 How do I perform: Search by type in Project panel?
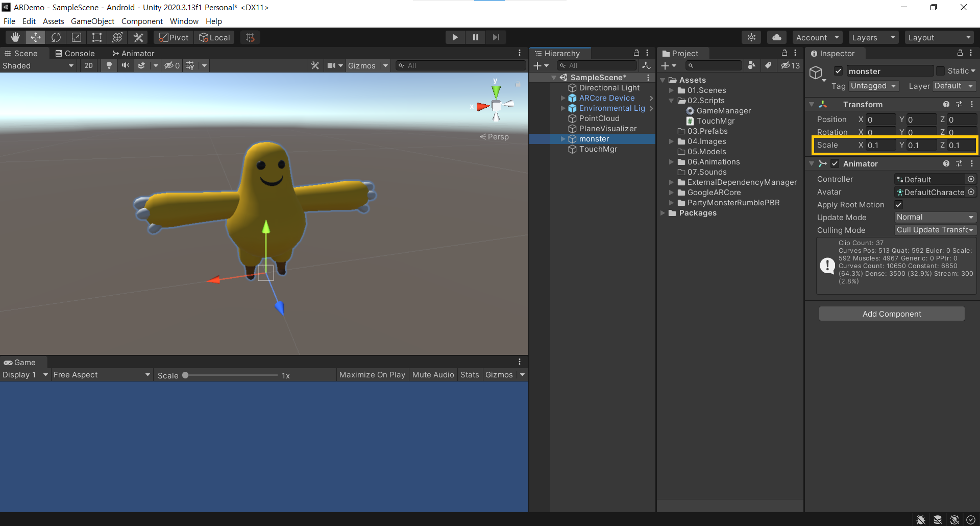pos(751,65)
